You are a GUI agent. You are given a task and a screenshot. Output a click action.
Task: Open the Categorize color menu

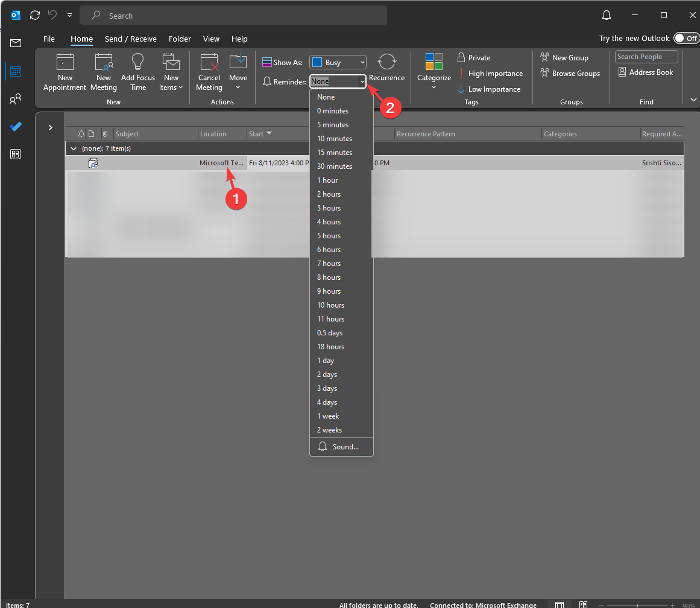[x=434, y=72]
